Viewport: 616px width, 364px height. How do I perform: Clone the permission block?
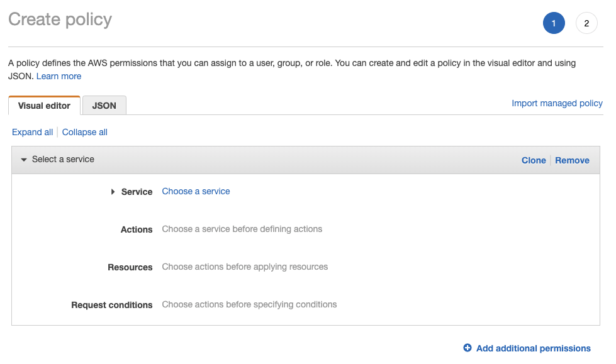coord(534,160)
